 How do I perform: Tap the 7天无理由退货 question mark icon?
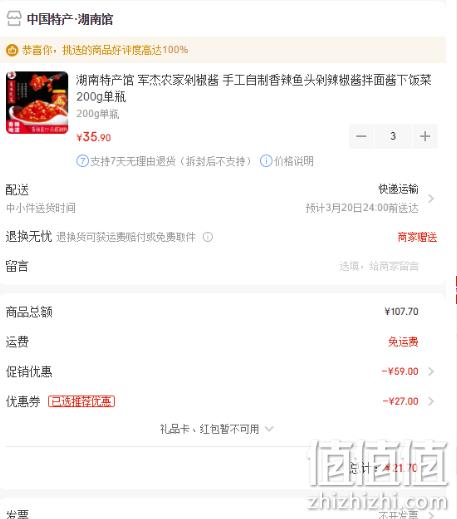click(x=82, y=161)
